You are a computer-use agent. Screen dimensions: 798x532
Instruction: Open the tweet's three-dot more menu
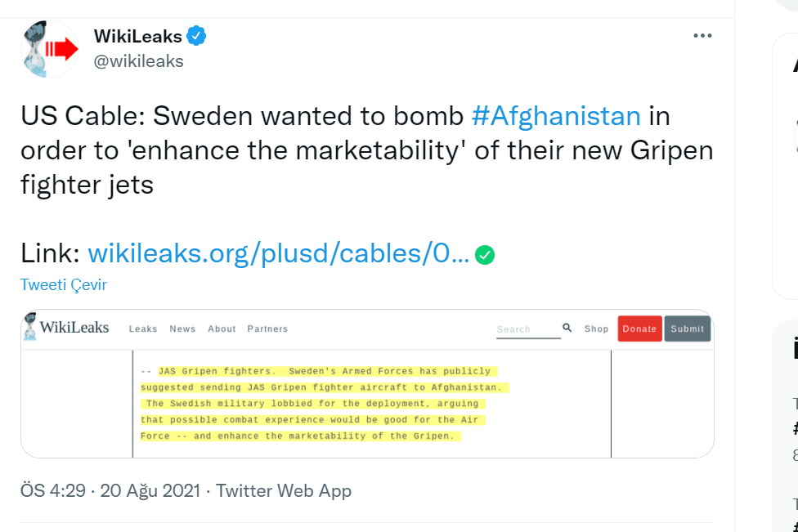coord(702,36)
